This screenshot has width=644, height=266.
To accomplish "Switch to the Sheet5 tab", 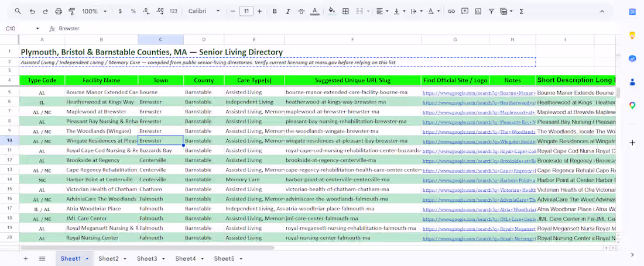I will click(x=224, y=258).
